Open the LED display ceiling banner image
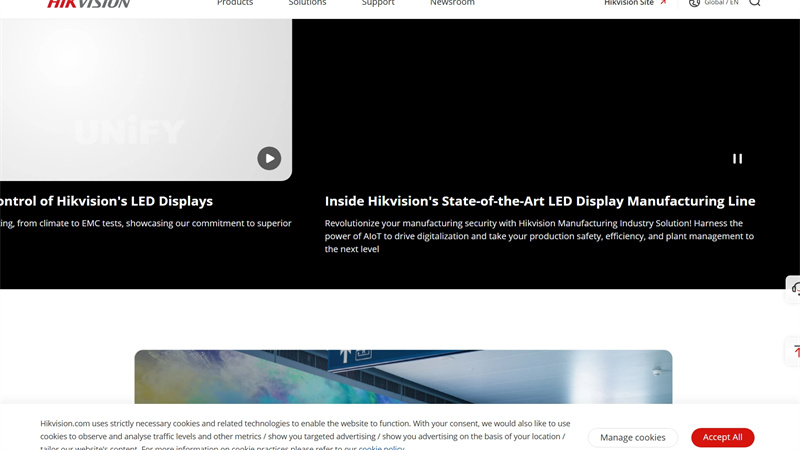The height and width of the screenshot is (450, 800). (403, 377)
